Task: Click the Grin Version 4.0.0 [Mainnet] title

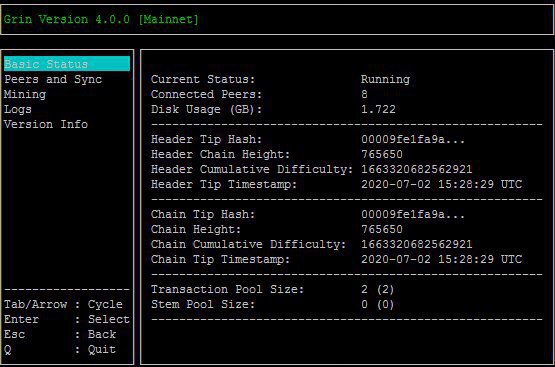Action: point(101,19)
